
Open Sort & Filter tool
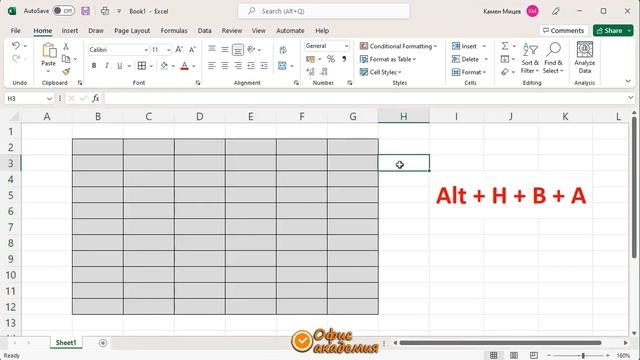(x=530, y=58)
